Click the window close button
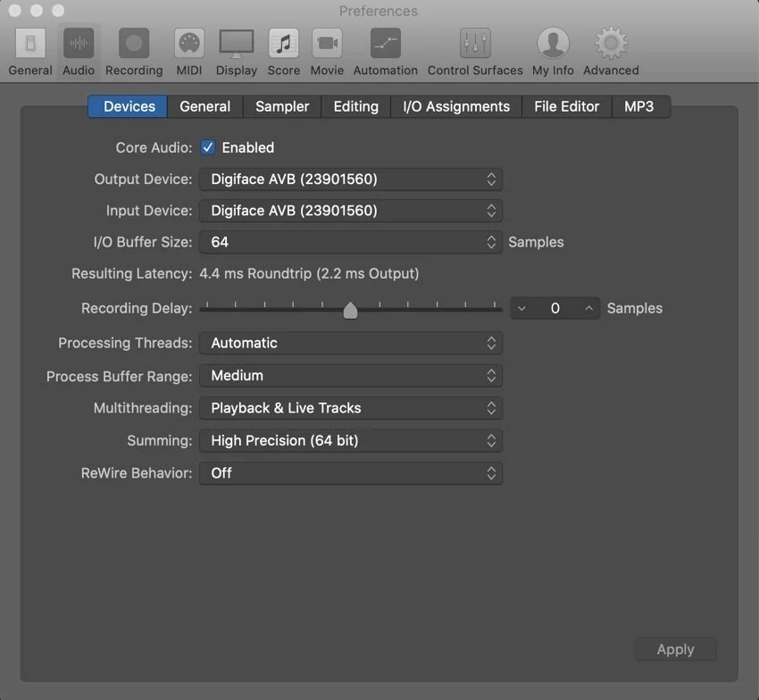The height and width of the screenshot is (700, 759). pos(15,10)
